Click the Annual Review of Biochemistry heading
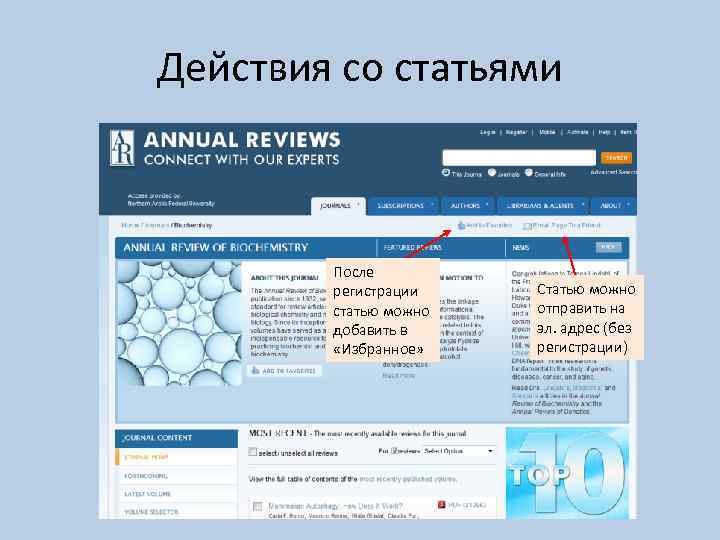The image size is (720, 540). coord(216,248)
